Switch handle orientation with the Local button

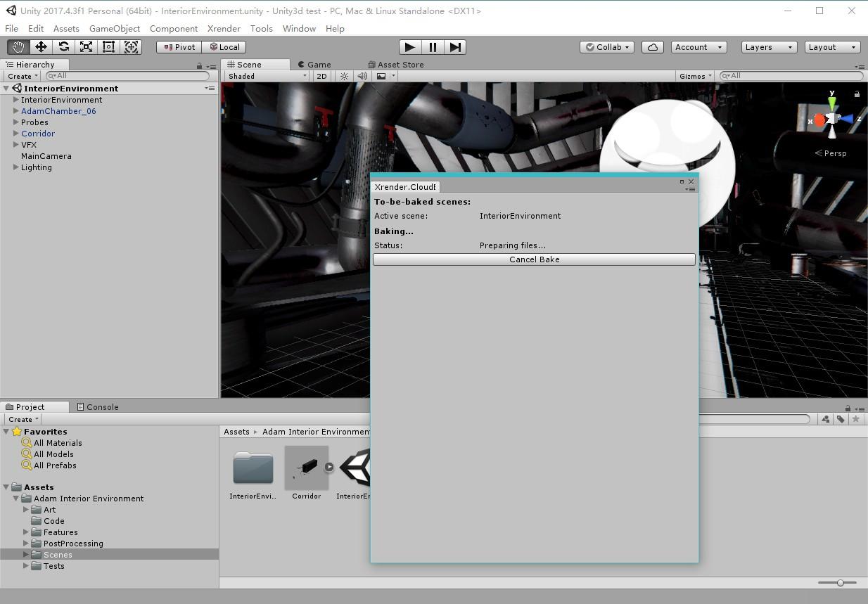[224, 46]
